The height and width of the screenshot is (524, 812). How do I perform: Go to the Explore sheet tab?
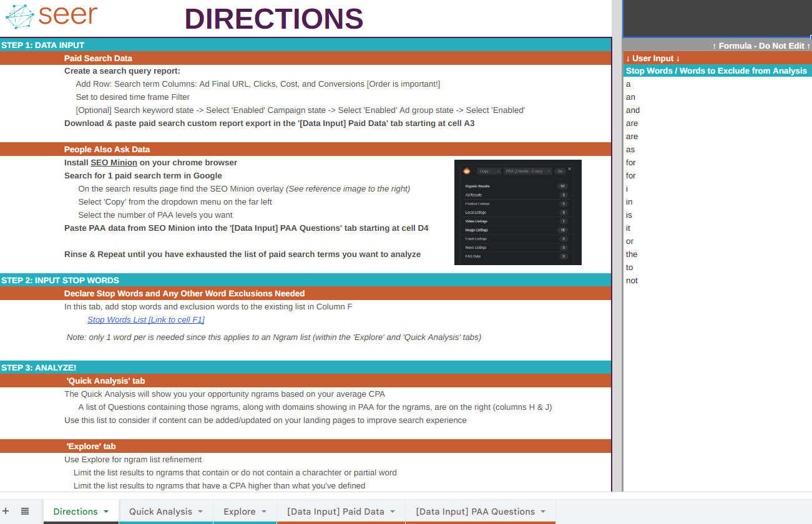click(239, 512)
